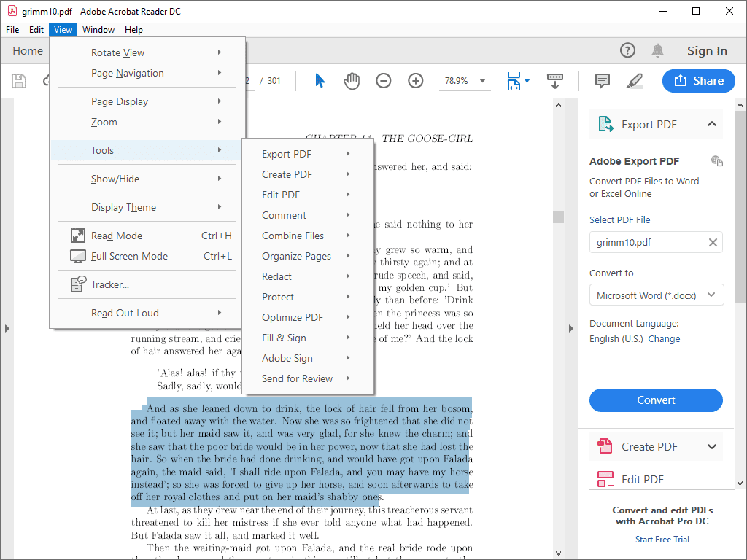Viewport: 747px width, 560px height.
Task: Collapse right tools pane arrow
Action: 570,328
